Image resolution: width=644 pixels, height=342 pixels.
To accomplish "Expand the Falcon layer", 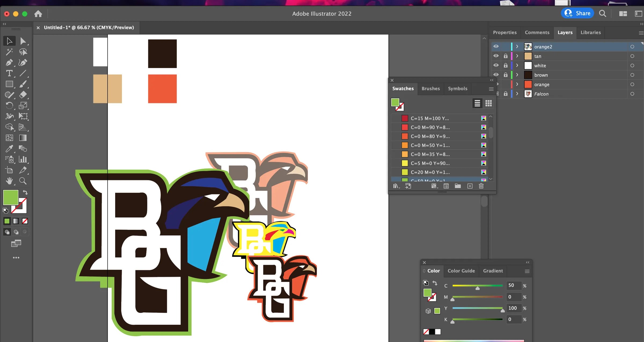I will 517,94.
